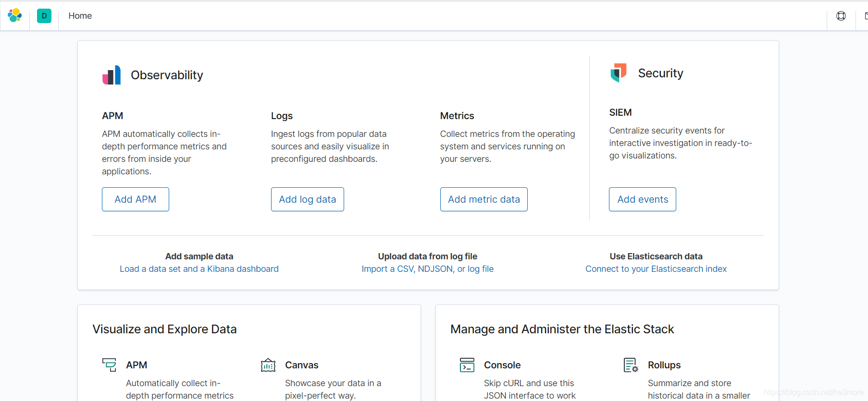Open Connect to your Elasticsearch index link
The image size is (868, 401).
point(656,269)
